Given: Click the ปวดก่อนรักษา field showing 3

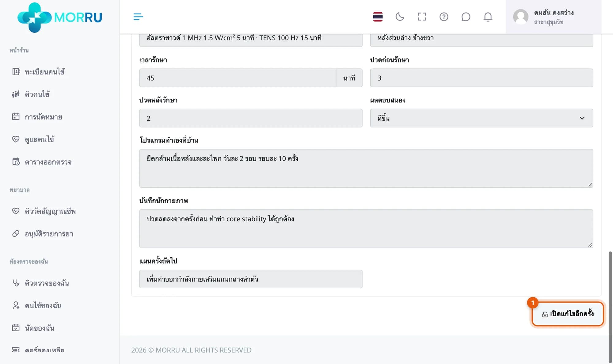Looking at the screenshot, I should click(482, 78).
